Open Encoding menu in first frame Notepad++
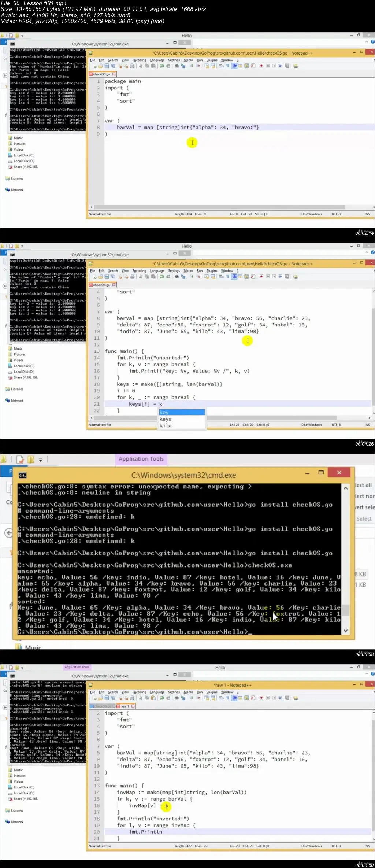This screenshot has height=868, width=375. tap(139, 60)
